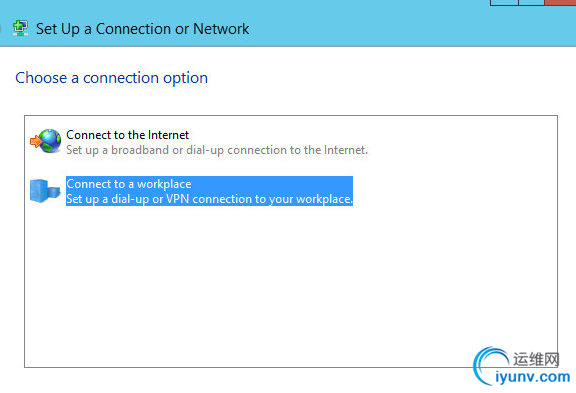This screenshot has height=393, width=576.
Task: Click the red close button of the window
Action: 561,2
